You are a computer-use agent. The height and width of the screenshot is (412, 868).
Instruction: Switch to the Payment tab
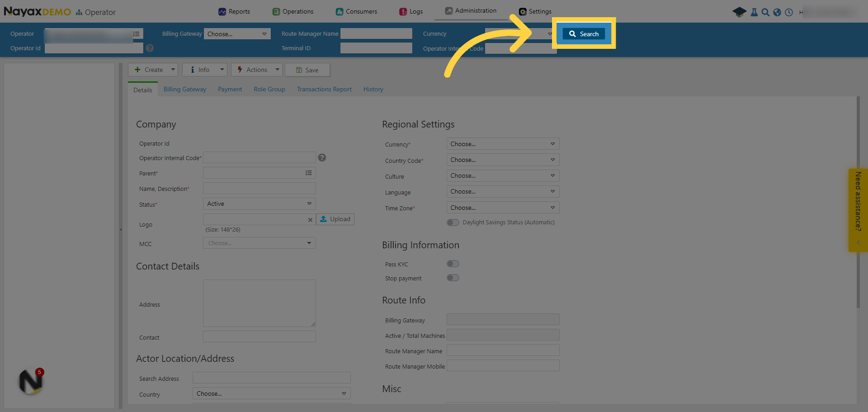(230, 89)
